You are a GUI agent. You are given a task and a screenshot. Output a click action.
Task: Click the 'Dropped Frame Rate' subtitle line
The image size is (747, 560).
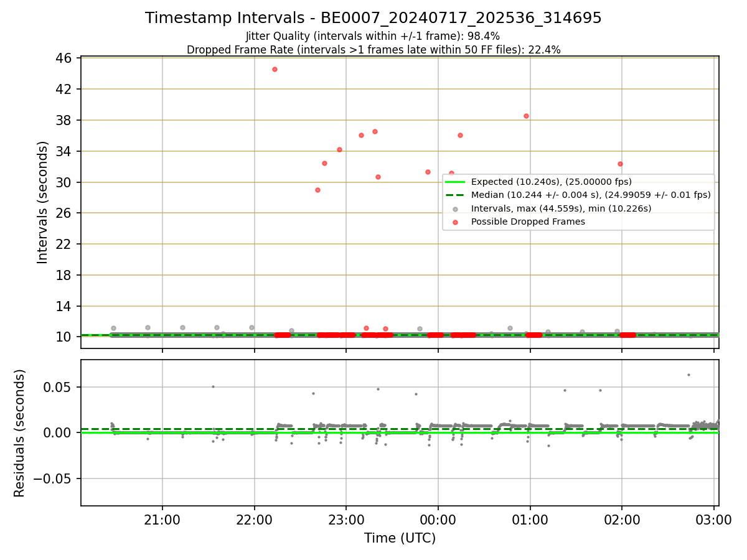[x=374, y=50]
